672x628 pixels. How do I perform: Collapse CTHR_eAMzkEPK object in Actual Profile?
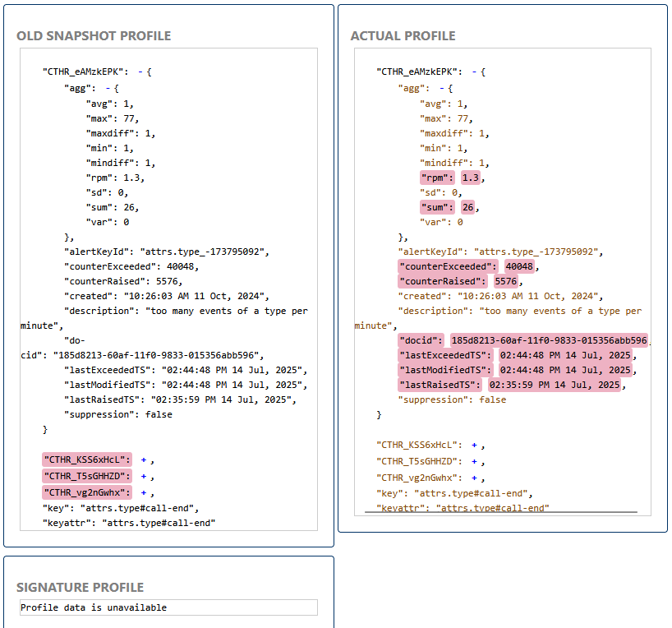tap(474, 72)
